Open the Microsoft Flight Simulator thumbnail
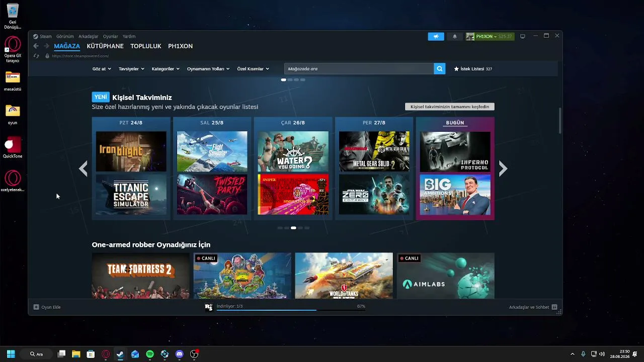Viewport: 644px width, 362px height. [x=212, y=151]
